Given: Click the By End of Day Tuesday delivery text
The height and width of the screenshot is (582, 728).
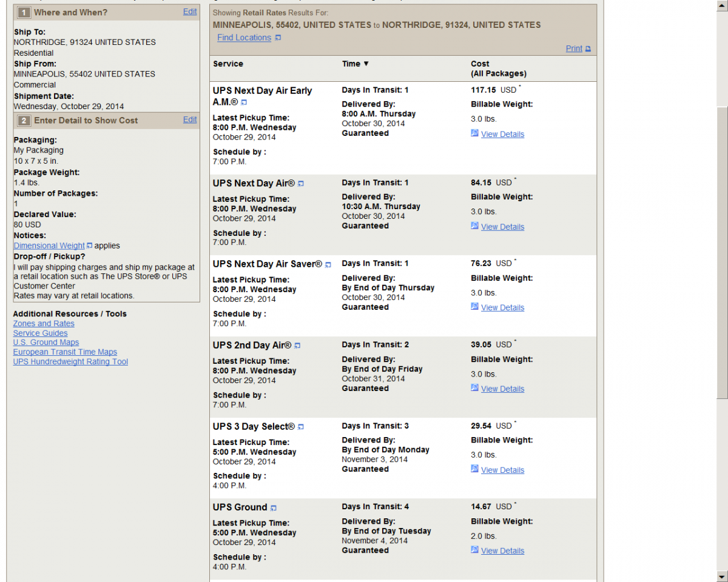Looking at the screenshot, I should point(386,531).
